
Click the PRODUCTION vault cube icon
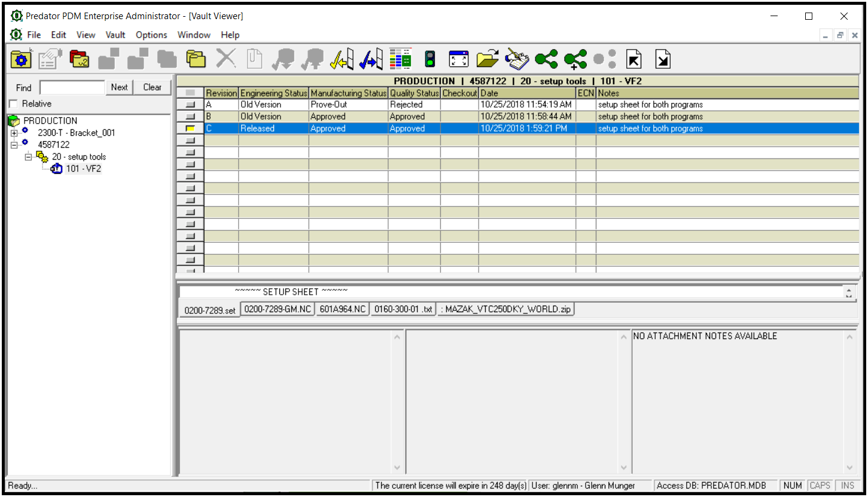(x=14, y=121)
